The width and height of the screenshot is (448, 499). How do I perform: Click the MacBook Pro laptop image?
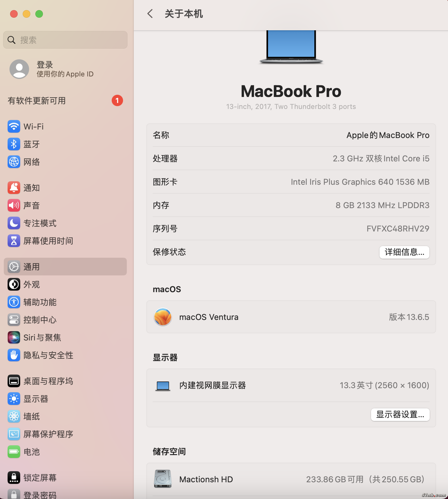click(291, 47)
